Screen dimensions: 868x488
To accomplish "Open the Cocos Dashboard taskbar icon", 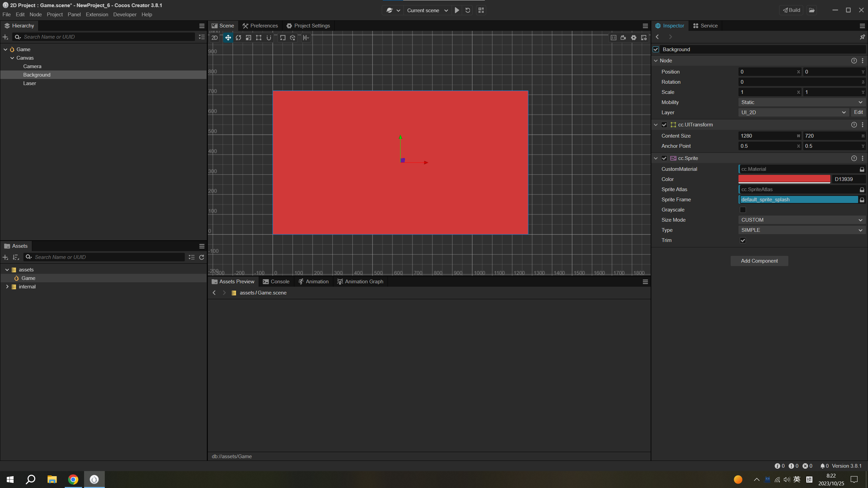I will click(x=94, y=479).
